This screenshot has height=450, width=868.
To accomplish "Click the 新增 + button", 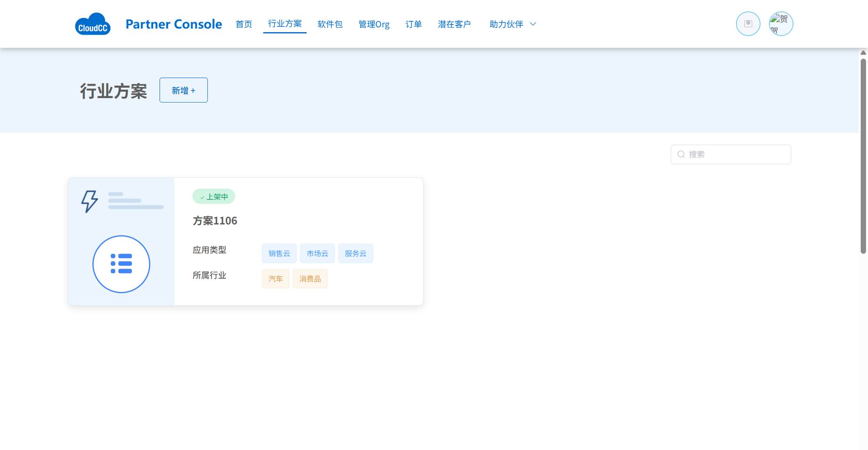I will point(183,90).
